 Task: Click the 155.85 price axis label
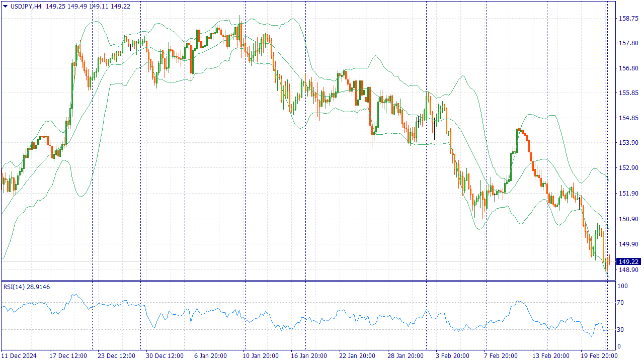(628, 93)
